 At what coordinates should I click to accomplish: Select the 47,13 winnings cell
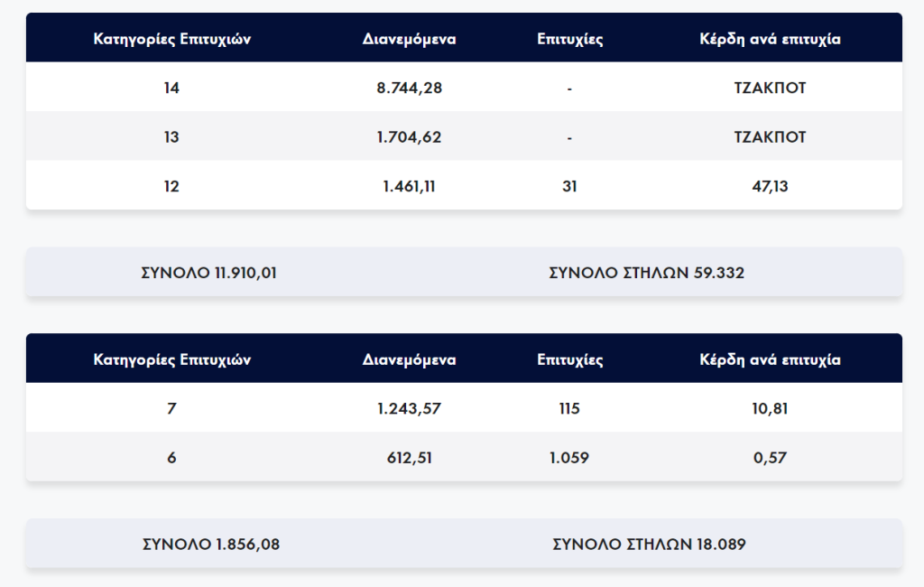pyautogui.click(x=770, y=186)
